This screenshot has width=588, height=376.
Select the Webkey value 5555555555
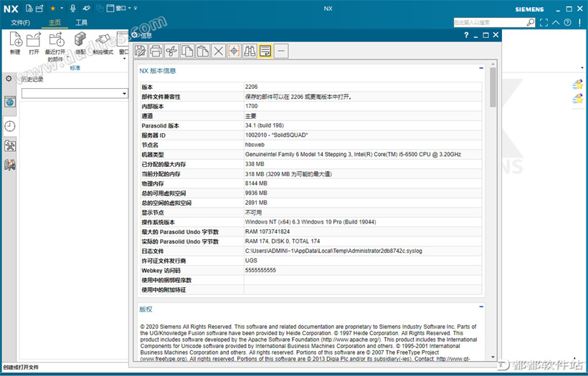(260, 270)
